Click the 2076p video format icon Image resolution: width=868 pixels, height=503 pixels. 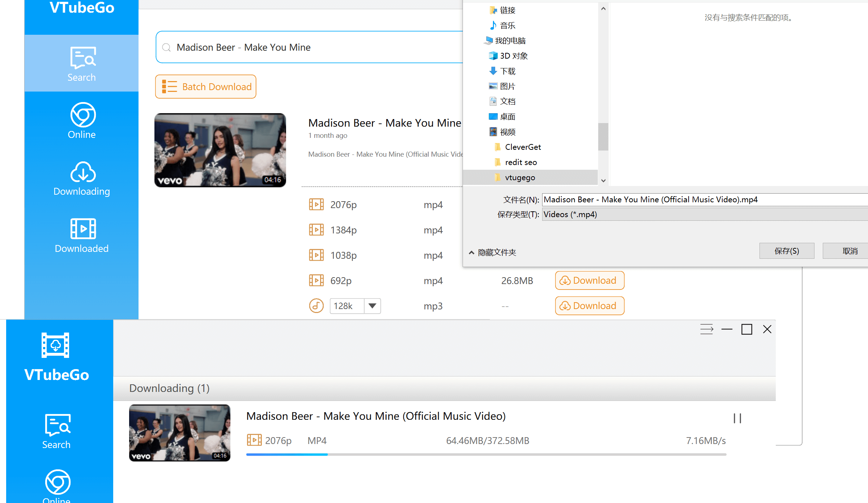[x=316, y=204]
